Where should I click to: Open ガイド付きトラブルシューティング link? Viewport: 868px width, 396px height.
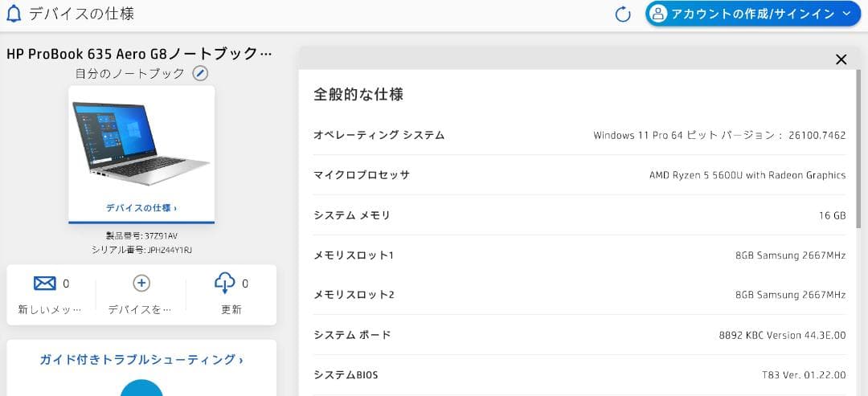[141, 359]
